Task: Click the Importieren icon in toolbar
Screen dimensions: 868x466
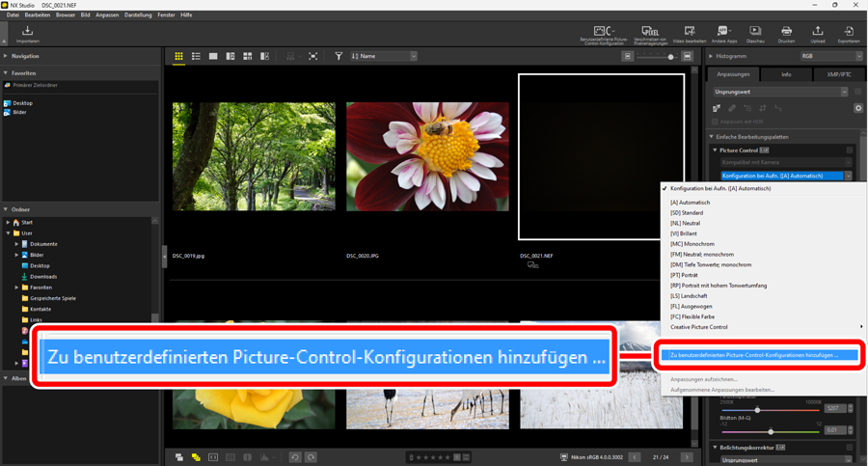Action: [27, 34]
